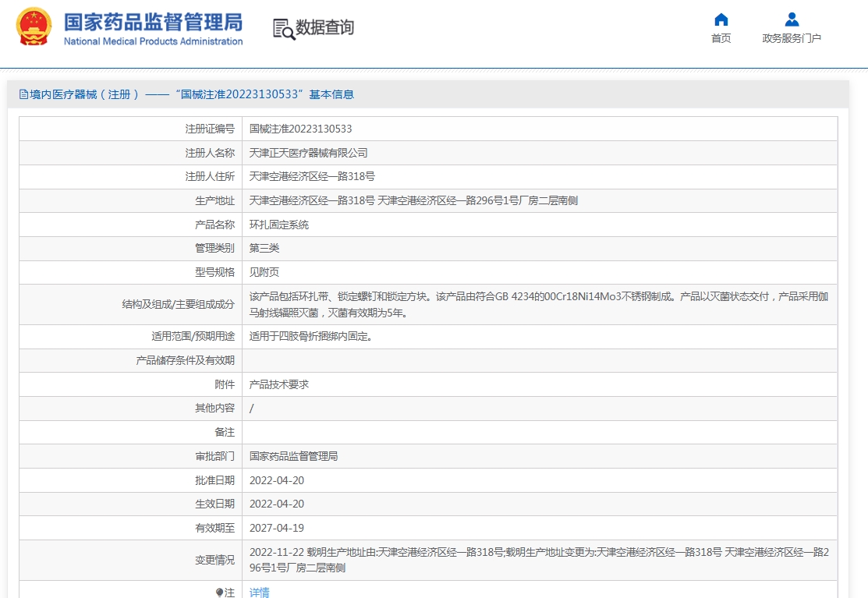Viewport: 868px width, 598px height.
Task: Select intended use 适用于四肢骨折捆绑内固定
Action: (x=310, y=336)
